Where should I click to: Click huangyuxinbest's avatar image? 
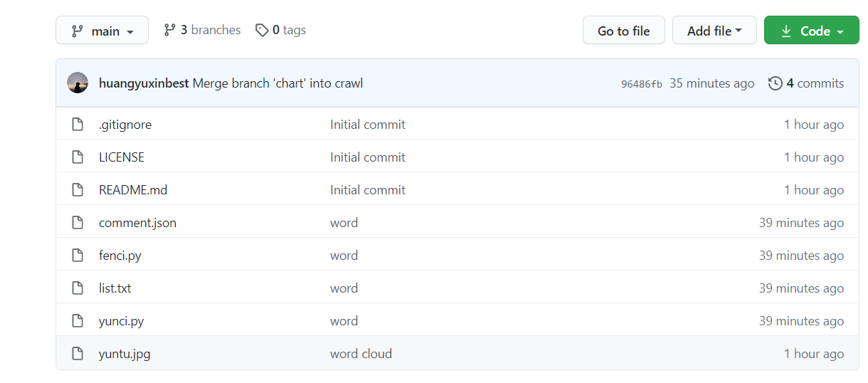(x=78, y=83)
